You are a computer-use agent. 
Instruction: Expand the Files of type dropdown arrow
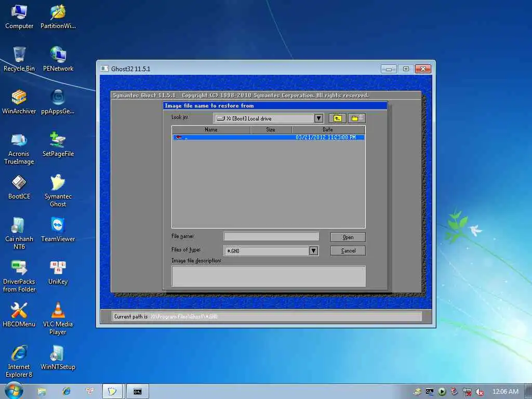(x=313, y=251)
